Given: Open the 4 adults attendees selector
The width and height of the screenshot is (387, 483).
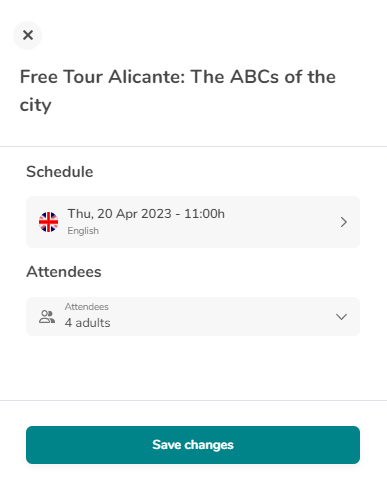Looking at the screenshot, I should (193, 316).
